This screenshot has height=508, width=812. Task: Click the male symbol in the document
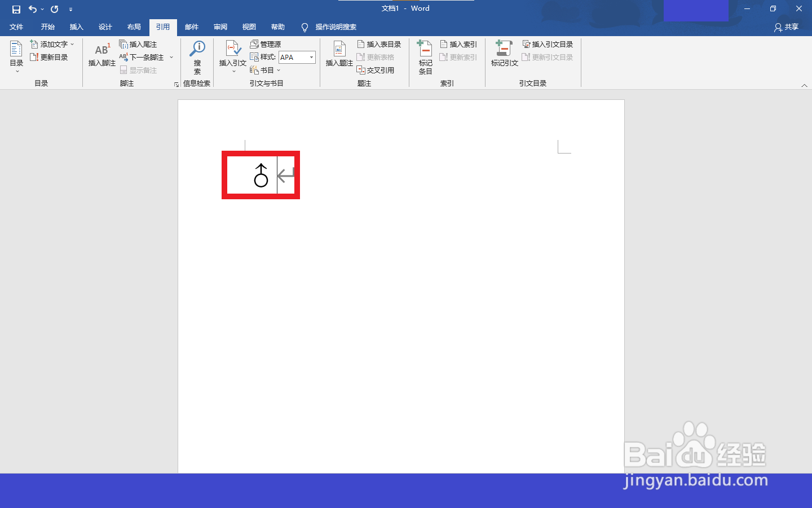tap(261, 175)
